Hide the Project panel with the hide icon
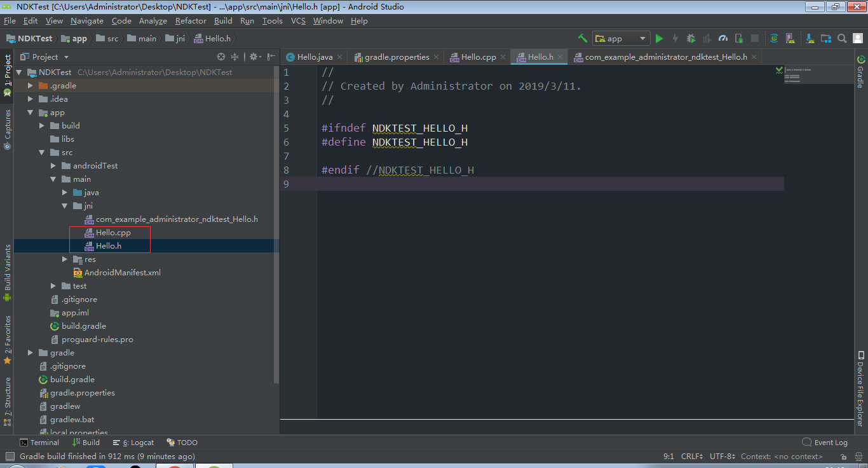Screen dimensions: 868x468 pyautogui.click(x=271, y=57)
